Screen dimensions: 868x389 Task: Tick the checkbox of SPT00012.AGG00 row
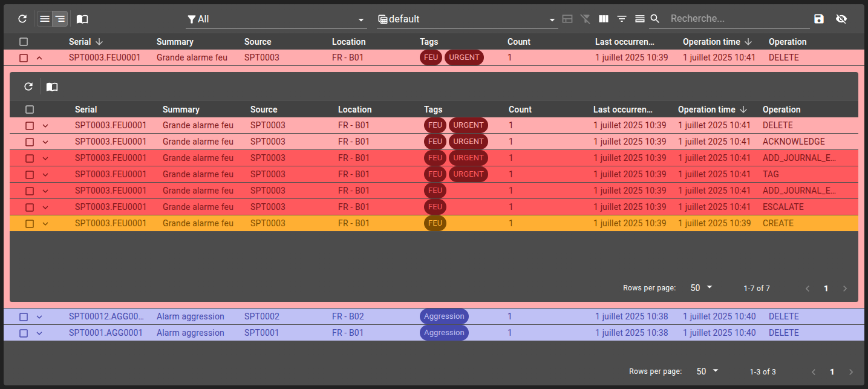(x=24, y=317)
